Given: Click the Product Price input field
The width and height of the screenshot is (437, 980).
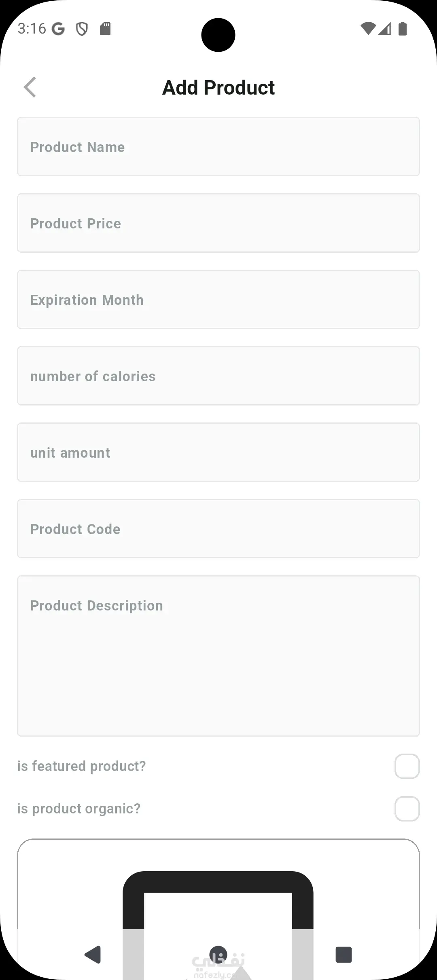Looking at the screenshot, I should (218, 223).
